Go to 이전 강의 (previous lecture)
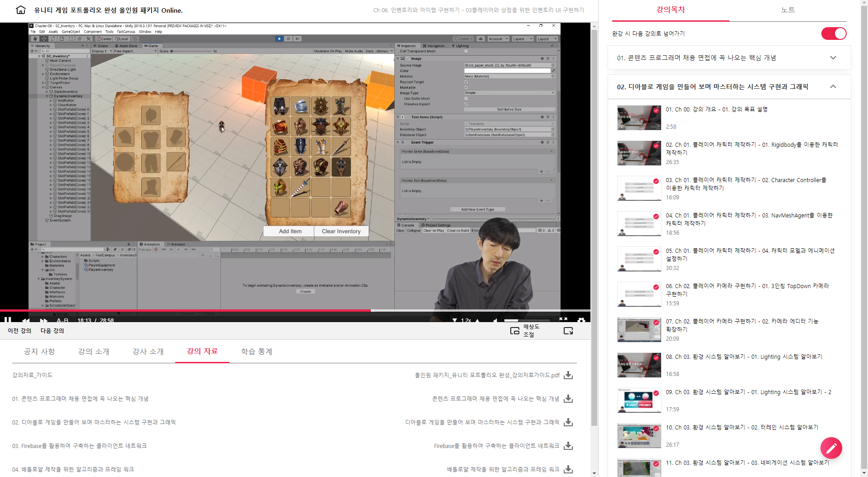868x477 pixels. tap(19, 331)
